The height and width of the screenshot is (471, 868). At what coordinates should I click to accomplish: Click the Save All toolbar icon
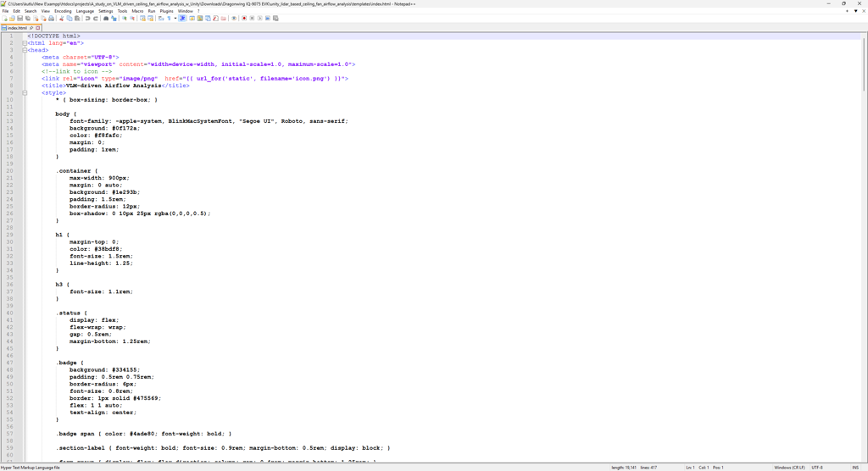[x=28, y=19]
